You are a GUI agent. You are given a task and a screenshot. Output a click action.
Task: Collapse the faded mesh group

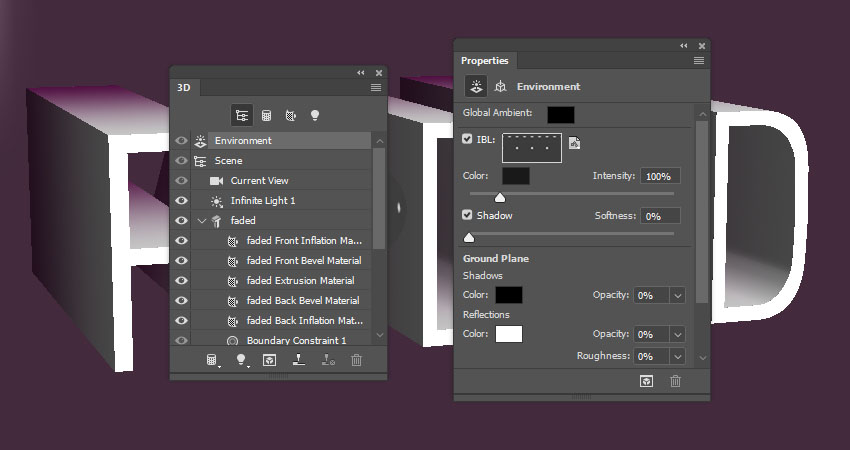click(x=202, y=220)
